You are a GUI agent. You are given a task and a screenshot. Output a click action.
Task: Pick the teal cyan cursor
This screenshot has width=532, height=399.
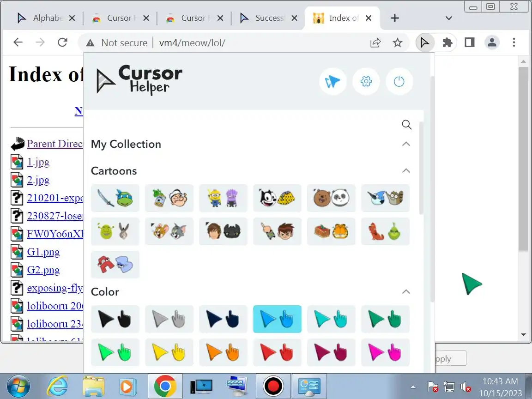pos(331,319)
